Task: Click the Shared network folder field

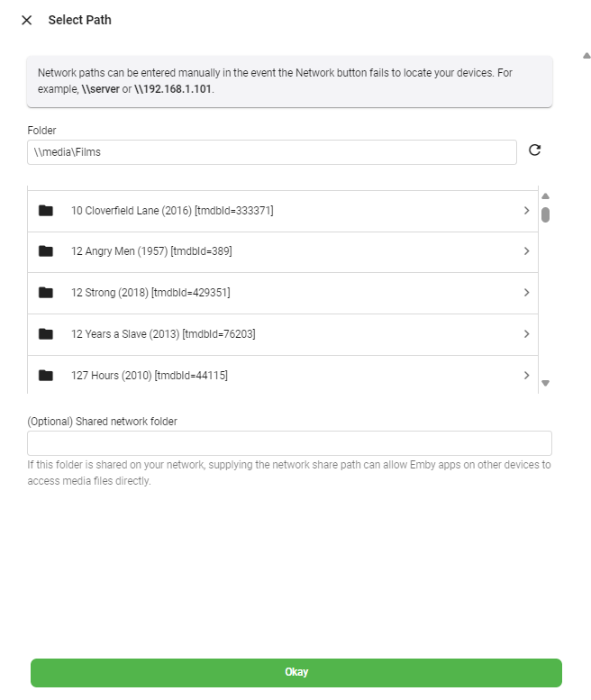Action: (289, 443)
